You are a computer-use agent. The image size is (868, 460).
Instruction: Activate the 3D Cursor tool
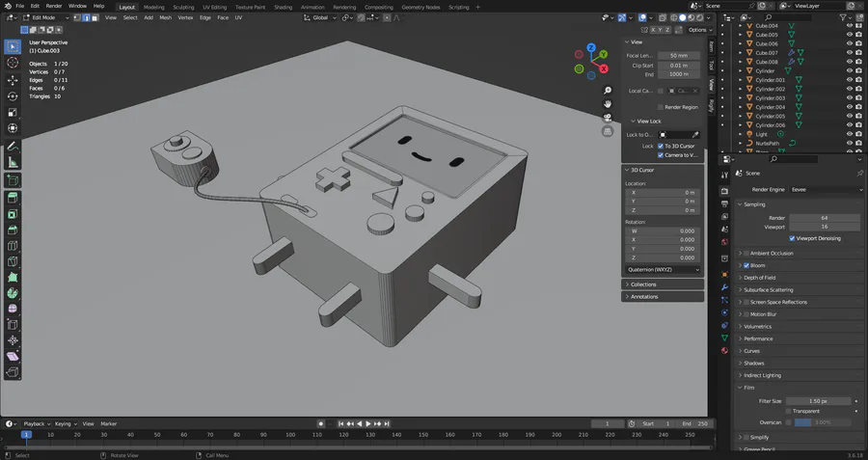click(x=13, y=63)
